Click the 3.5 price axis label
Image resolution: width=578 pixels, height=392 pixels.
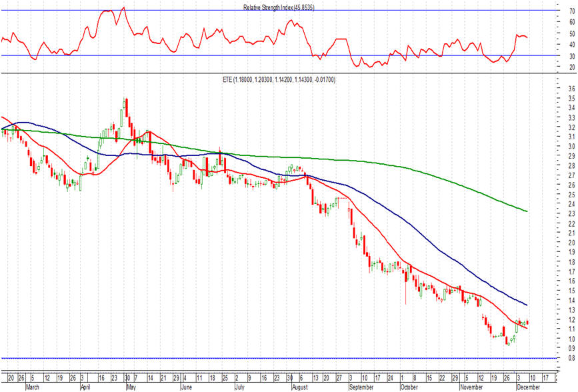click(572, 99)
